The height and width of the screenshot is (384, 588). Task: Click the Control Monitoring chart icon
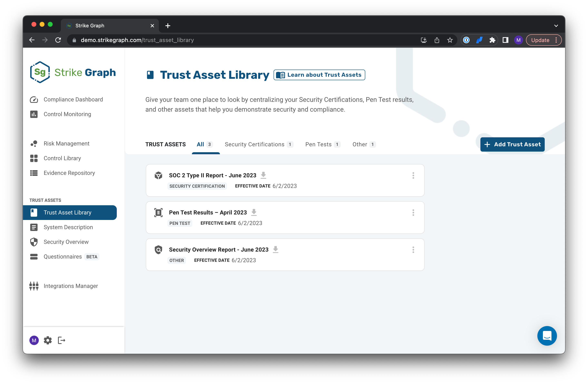(x=34, y=114)
